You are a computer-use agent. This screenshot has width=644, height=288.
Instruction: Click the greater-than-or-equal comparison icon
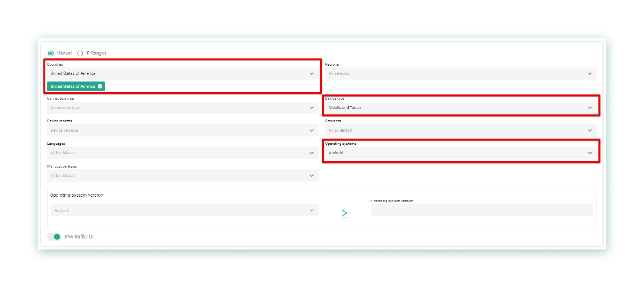tap(345, 213)
